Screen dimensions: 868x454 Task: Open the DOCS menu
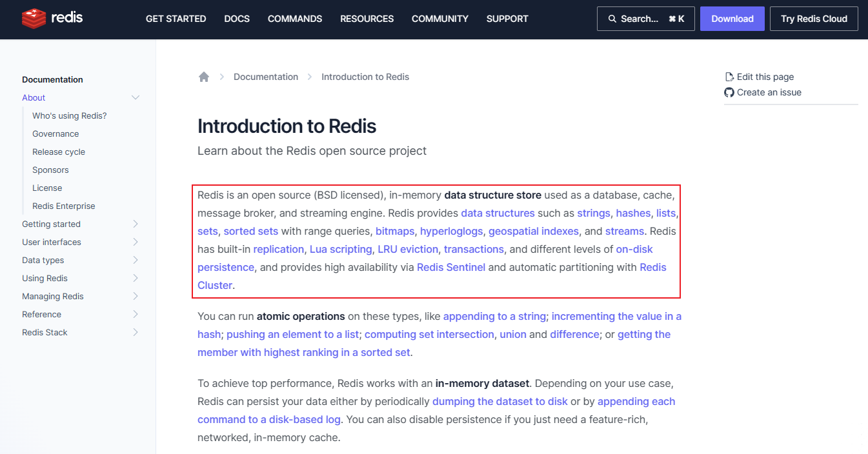pos(237,19)
